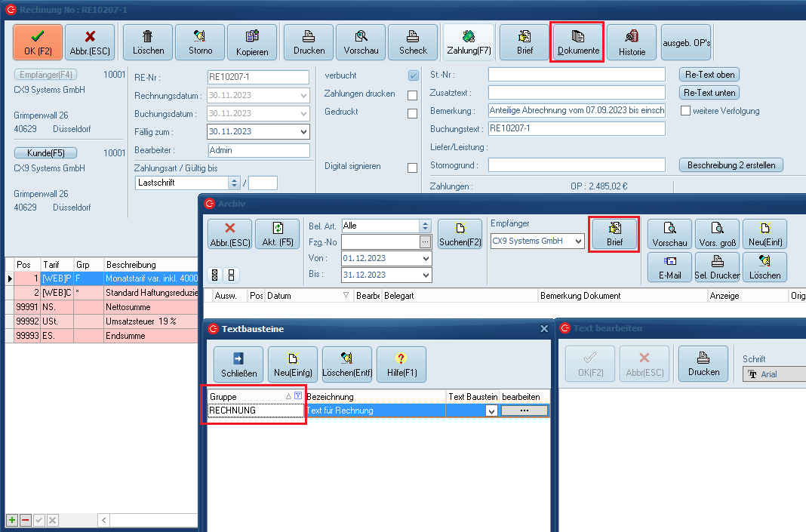Sort by Gruppe column header
This screenshot has height=532, width=806.
click(245, 396)
